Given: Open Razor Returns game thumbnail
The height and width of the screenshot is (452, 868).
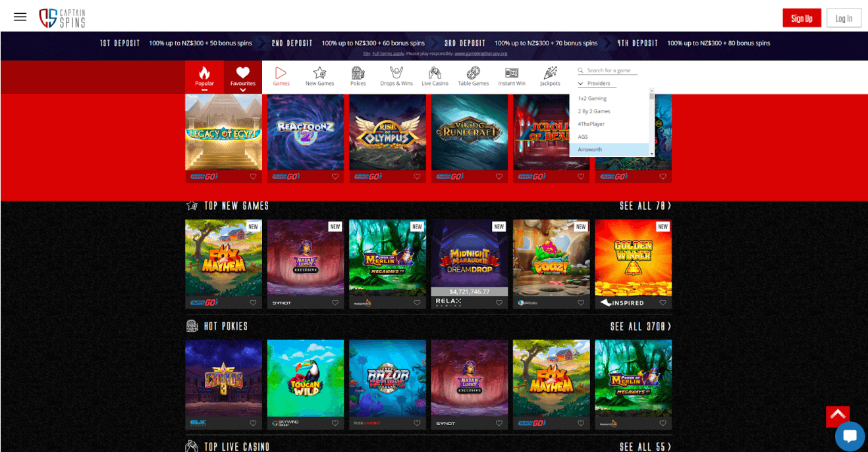Looking at the screenshot, I should click(387, 378).
